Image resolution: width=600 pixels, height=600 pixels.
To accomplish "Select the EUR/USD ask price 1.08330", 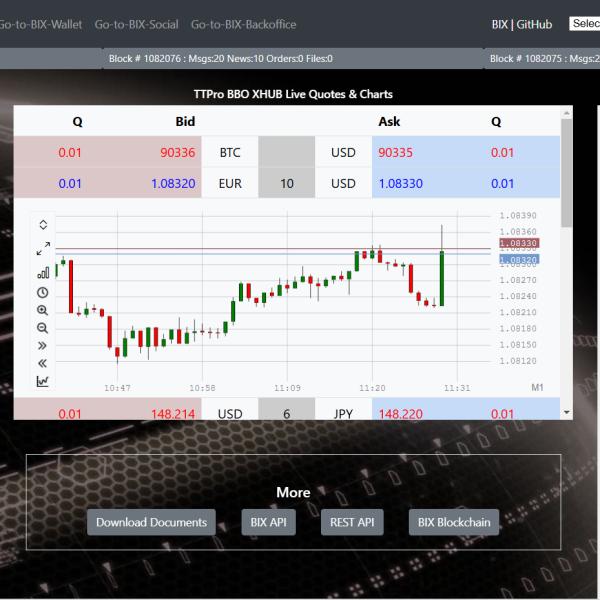I will point(400,184).
